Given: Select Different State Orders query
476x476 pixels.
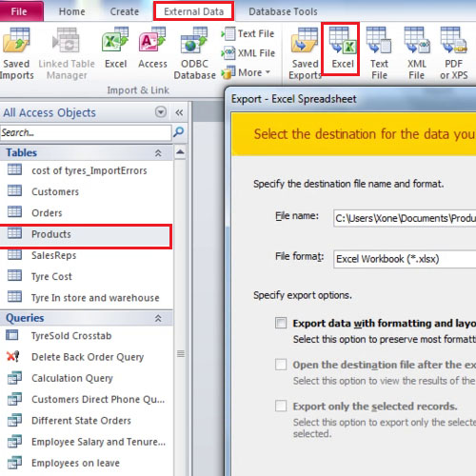Looking at the screenshot, I should coord(87,421).
